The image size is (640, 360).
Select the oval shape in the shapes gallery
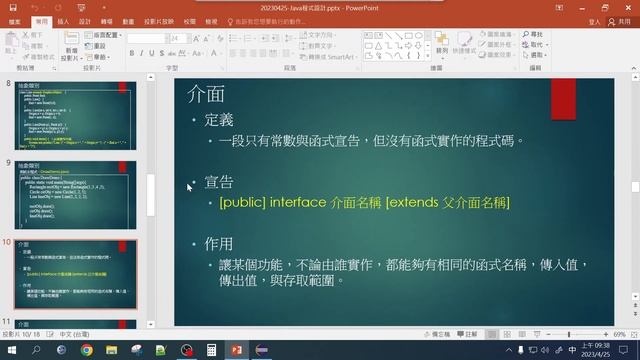point(419,36)
